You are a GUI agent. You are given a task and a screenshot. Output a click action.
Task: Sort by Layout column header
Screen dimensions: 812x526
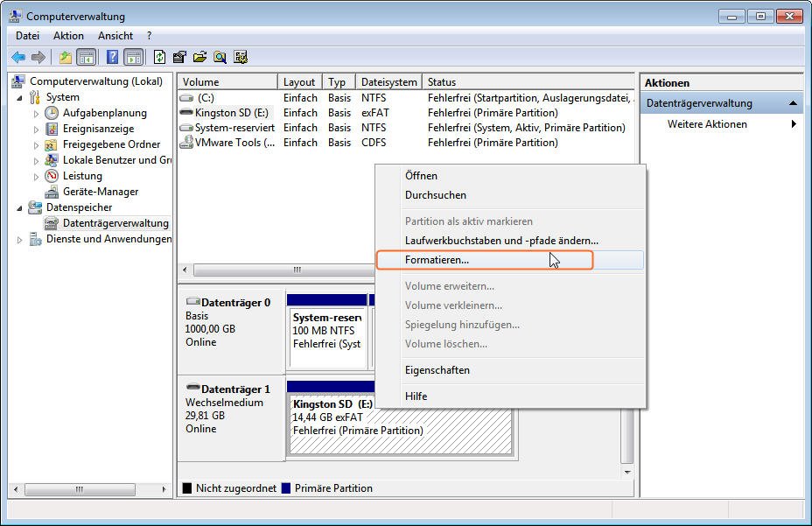tap(300, 82)
